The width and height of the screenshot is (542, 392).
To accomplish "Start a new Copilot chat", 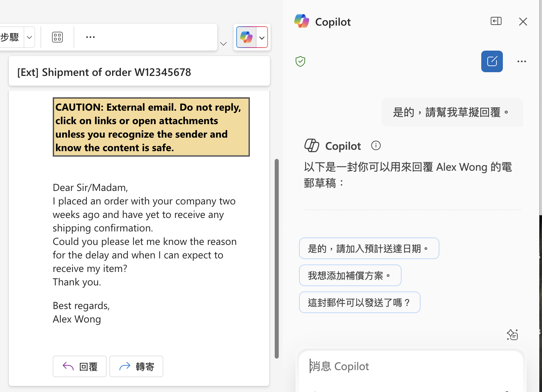I will 492,61.
